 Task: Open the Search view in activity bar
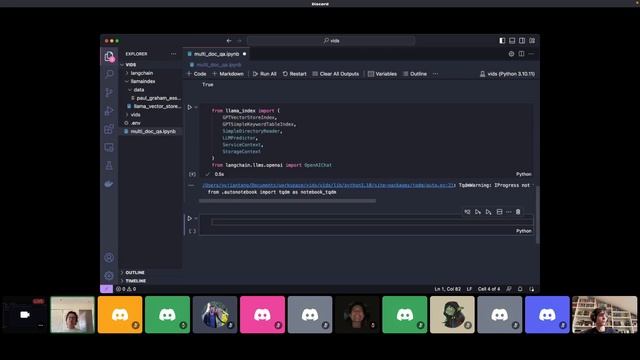[109, 74]
